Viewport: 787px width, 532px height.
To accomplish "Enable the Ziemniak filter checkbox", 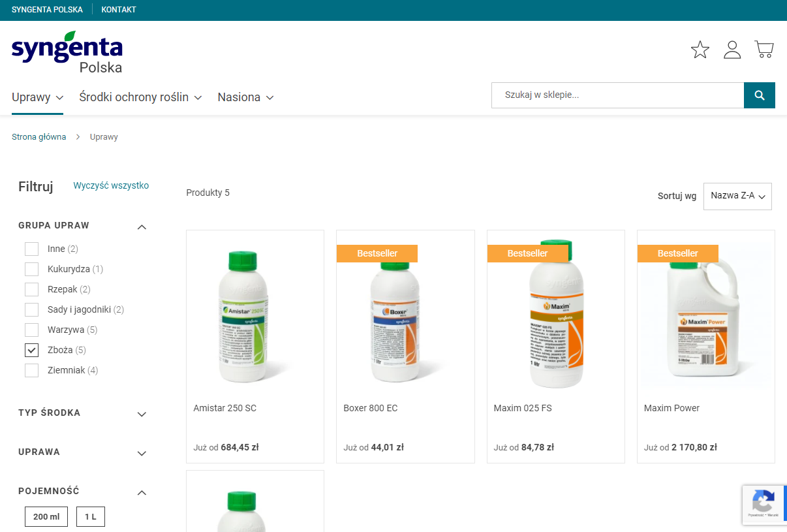I will (x=31, y=370).
